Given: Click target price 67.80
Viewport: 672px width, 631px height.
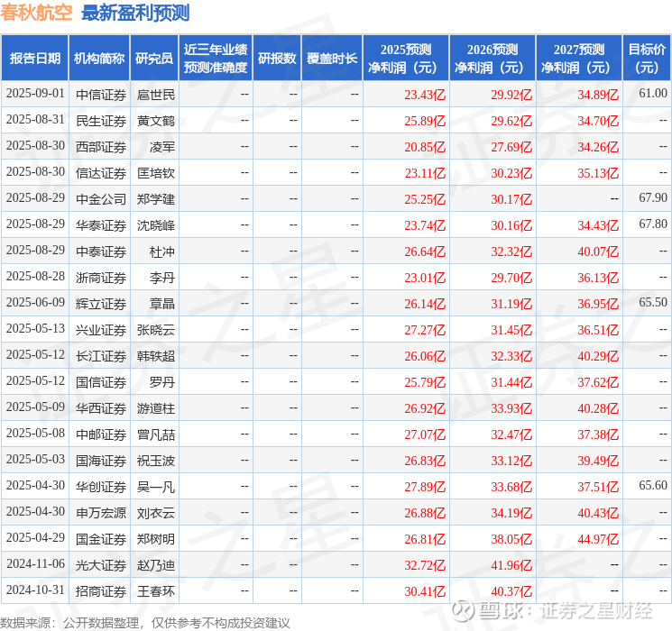Looking at the screenshot, I should click(x=653, y=224).
